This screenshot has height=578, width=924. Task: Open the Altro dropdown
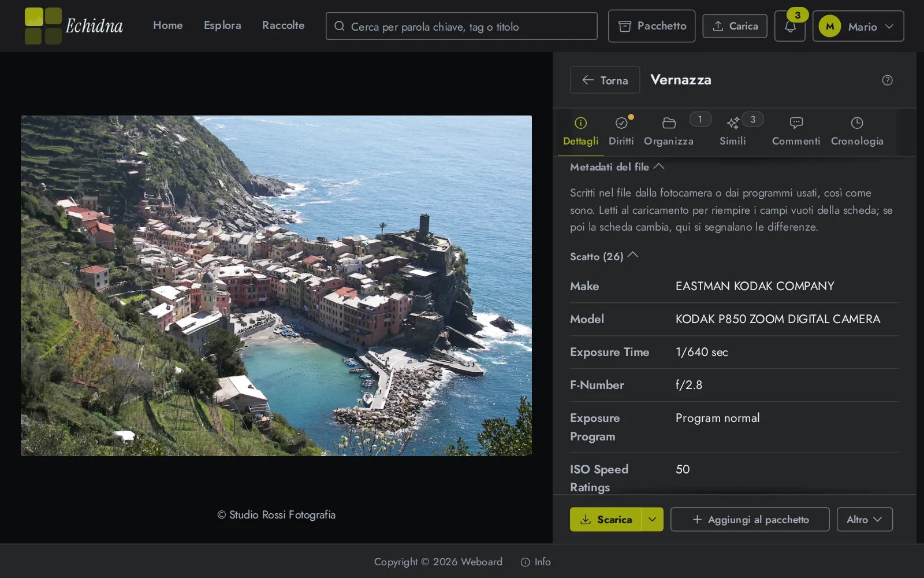point(865,520)
